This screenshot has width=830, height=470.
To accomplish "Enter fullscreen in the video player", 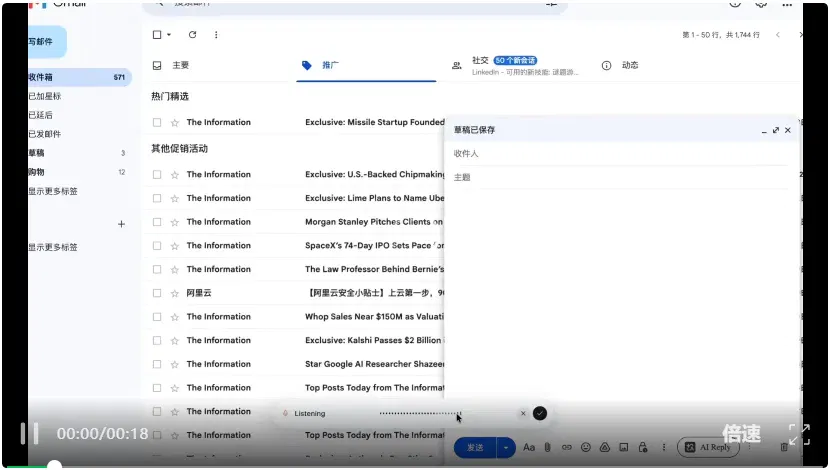I will click(799, 435).
